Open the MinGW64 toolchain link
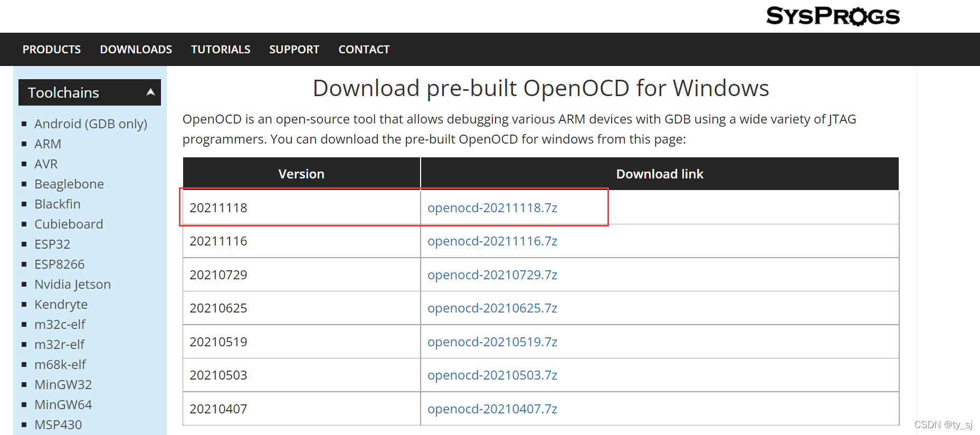980x435 pixels. click(63, 405)
